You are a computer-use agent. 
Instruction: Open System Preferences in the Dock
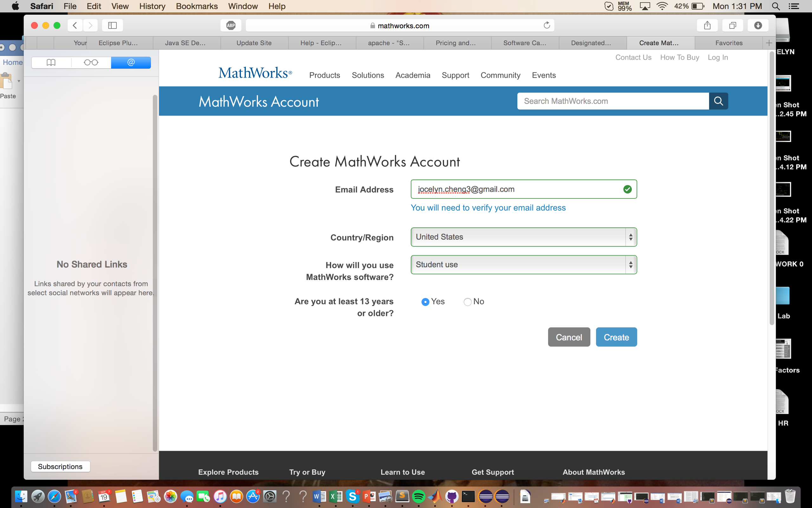tap(270, 496)
